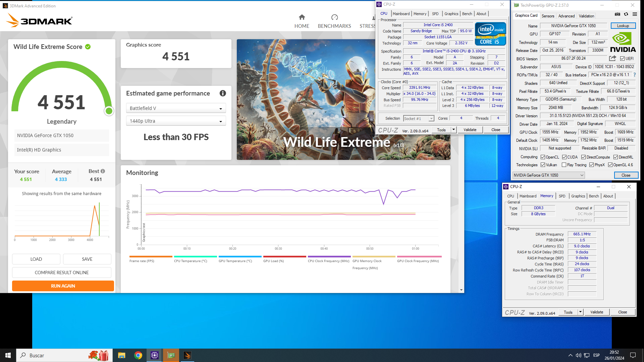Click Close button in GPU-Z window
This screenshot has height=362, width=644.
(x=626, y=175)
